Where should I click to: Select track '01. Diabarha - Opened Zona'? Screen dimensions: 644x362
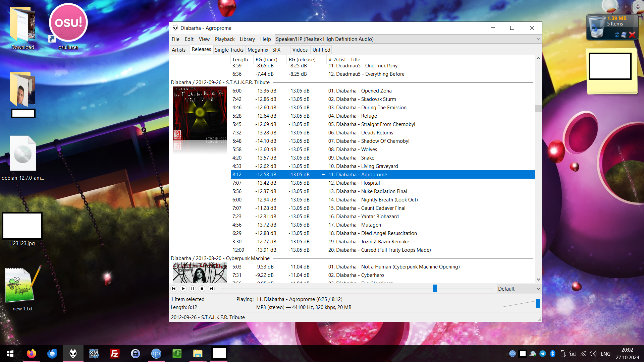383,91
